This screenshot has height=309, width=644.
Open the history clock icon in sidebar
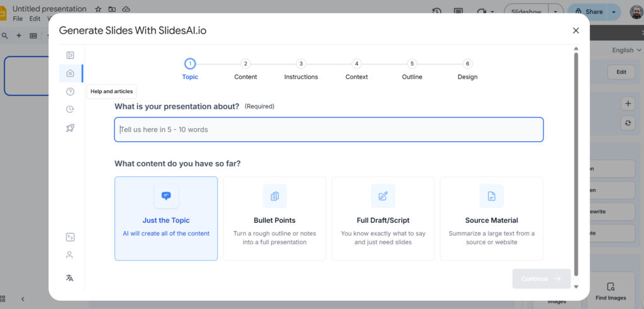(x=70, y=109)
